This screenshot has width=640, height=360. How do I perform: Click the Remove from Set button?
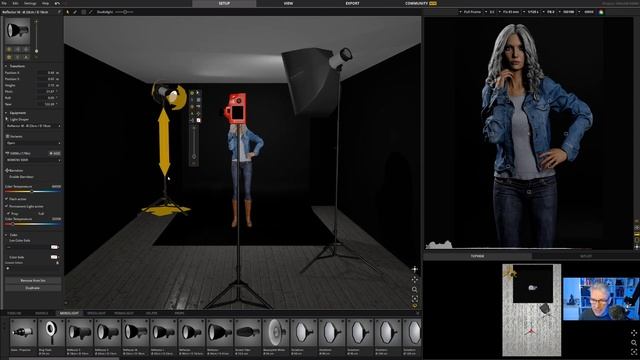[33, 281]
